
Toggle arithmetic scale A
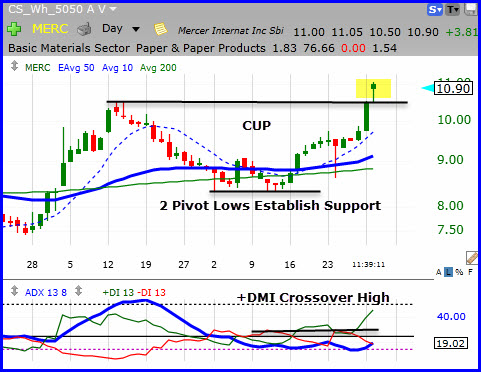click(439, 272)
